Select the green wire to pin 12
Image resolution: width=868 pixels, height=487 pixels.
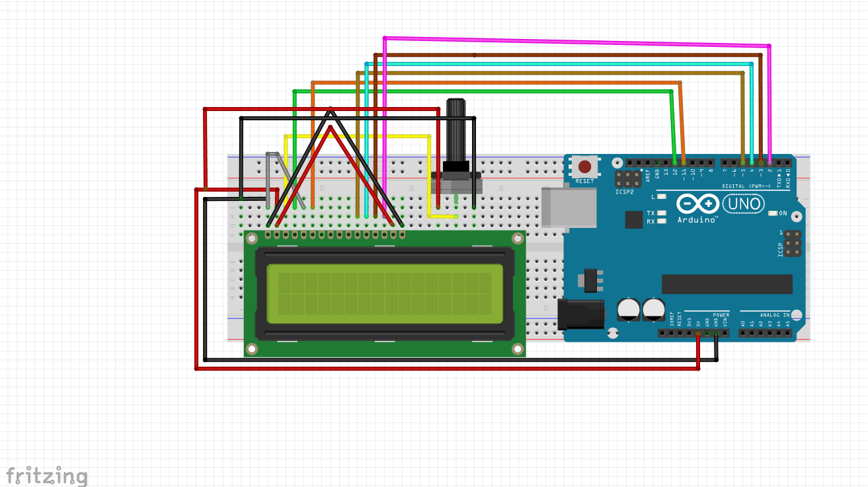tap(483, 91)
